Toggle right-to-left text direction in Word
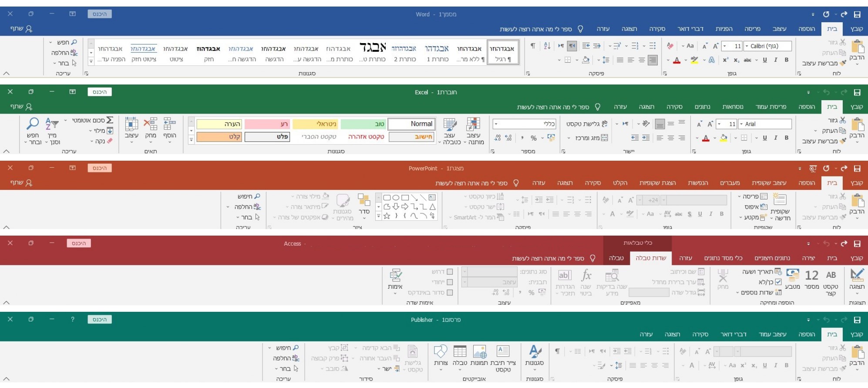This screenshot has width=868, height=388. click(x=572, y=46)
